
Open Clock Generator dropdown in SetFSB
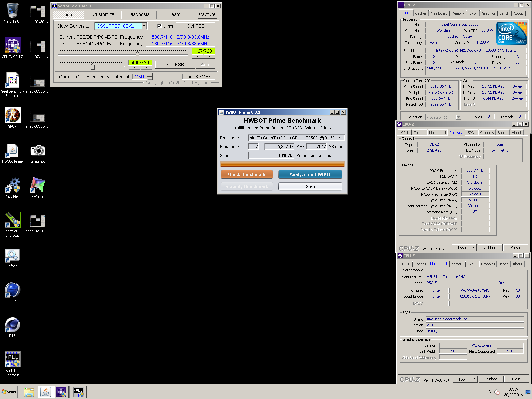[x=144, y=26]
